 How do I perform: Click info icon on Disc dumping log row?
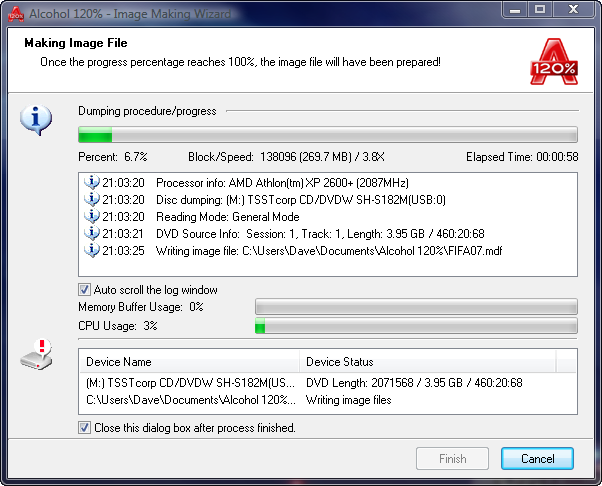point(91,199)
